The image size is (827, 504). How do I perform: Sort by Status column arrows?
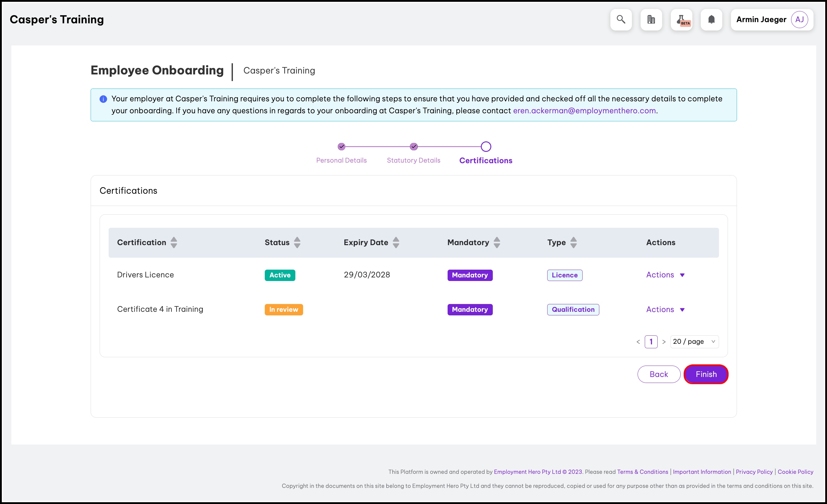297,242
